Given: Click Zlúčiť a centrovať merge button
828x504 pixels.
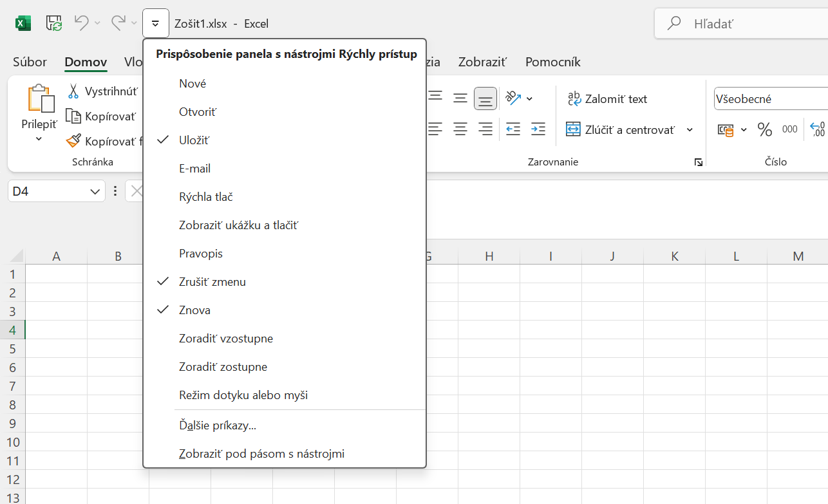Looking at the screenshot, I should [x=621, y=129].
